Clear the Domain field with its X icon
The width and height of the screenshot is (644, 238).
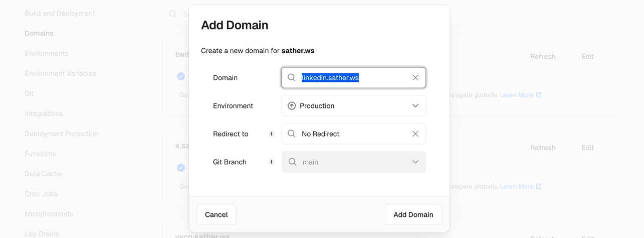pyautogui.click(x=415, y=78)
